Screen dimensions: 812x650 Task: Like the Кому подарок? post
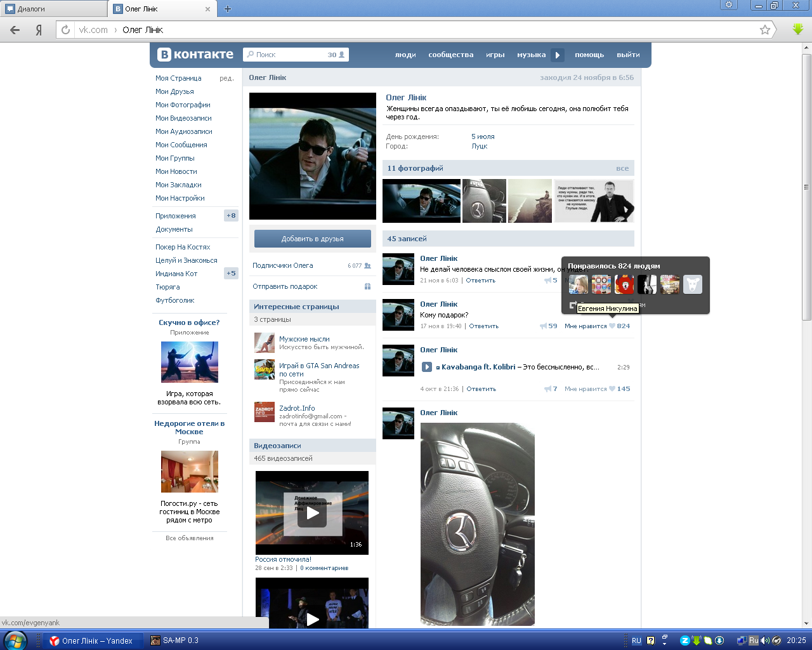point(612,326)
